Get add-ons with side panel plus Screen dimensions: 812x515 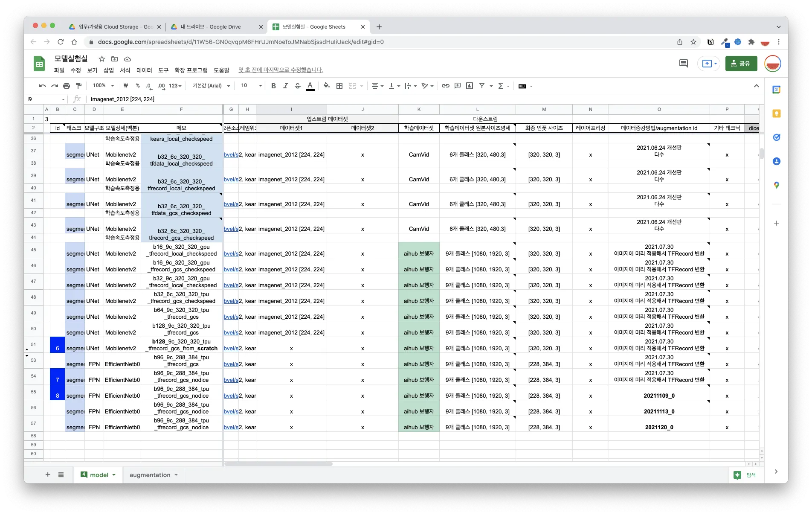coord(776,223)
